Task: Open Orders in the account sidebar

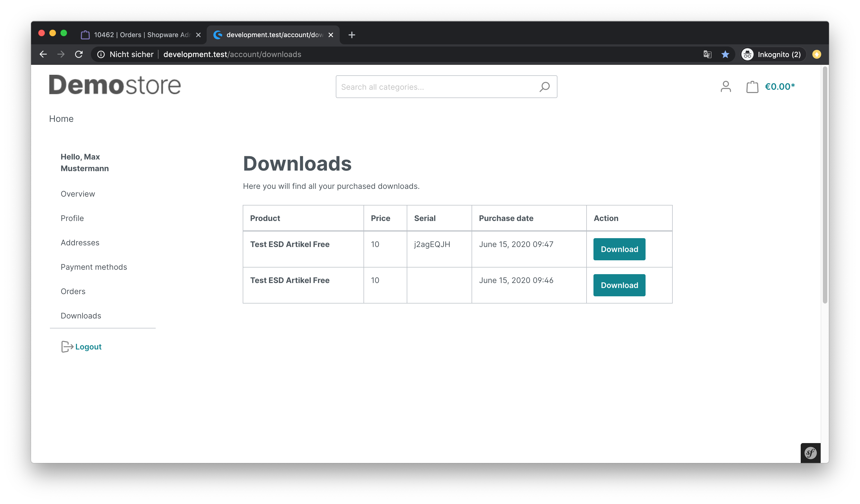Action: click(x=73, y=291)
